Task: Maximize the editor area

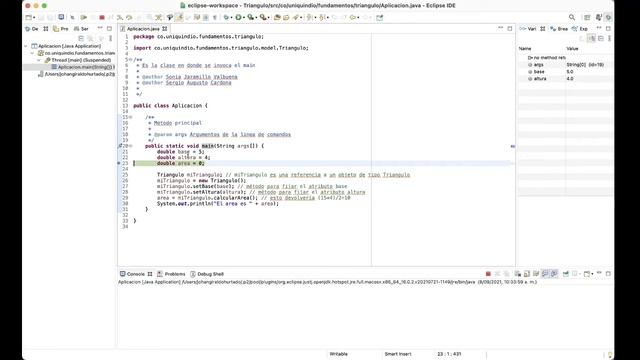Action: [x=510, y=29]
